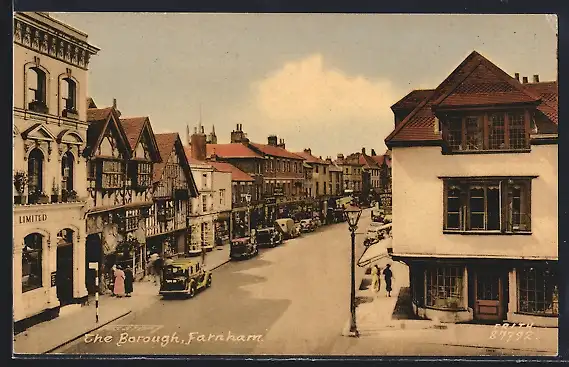
Task: Click the church tower pinnacles on the skyline
Action: [x=201, y=132]
